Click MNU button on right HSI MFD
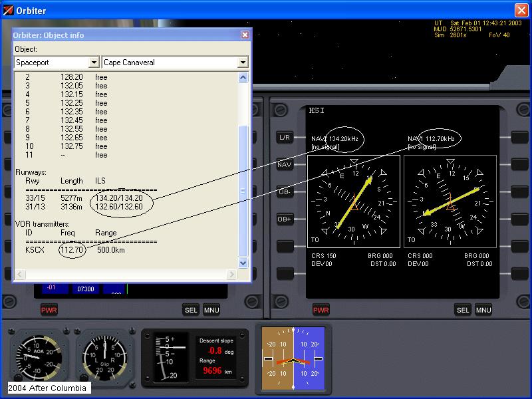Screen dimensions: 532x399 point(483,310)
